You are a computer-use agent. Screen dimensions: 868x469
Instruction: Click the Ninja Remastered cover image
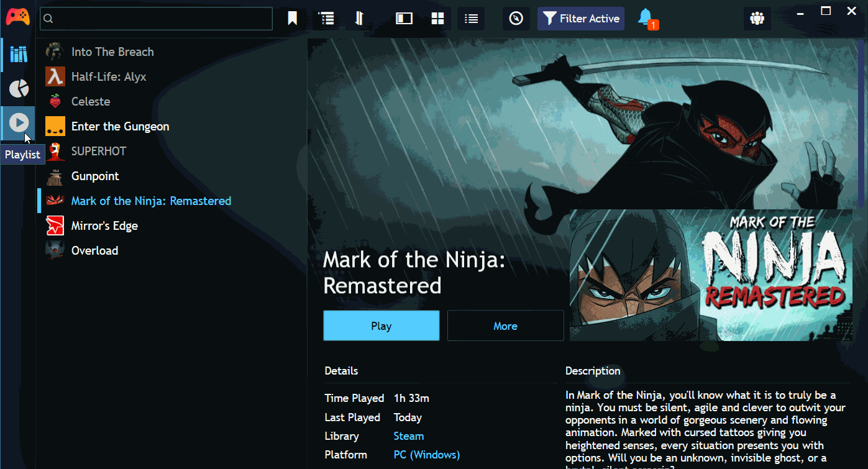coord(711,275)
